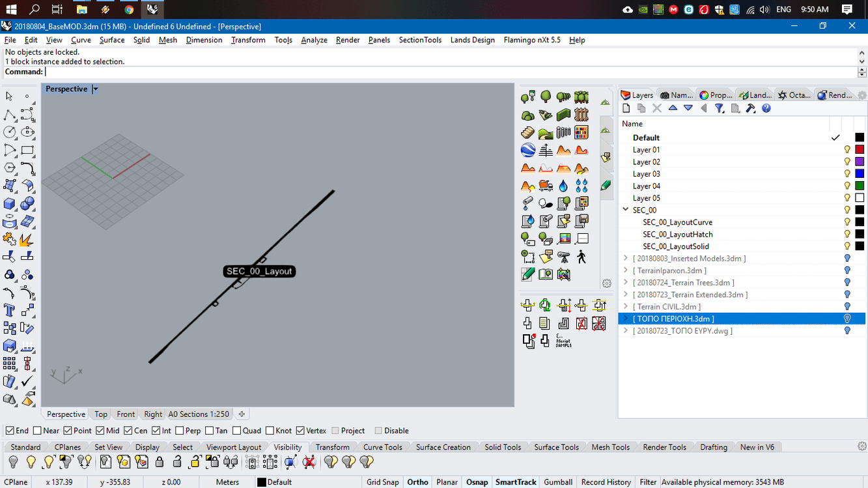Collapse the SEC_00 layer group
The height and width of the screenshot is (488, 868).
[x=626, y=210]
